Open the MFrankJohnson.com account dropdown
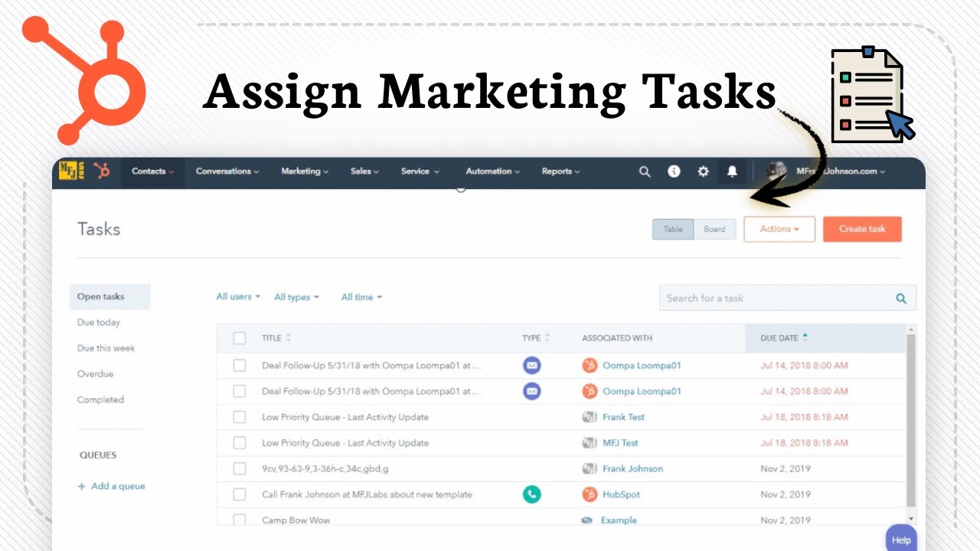980x551 pixels. coord(841,171)
